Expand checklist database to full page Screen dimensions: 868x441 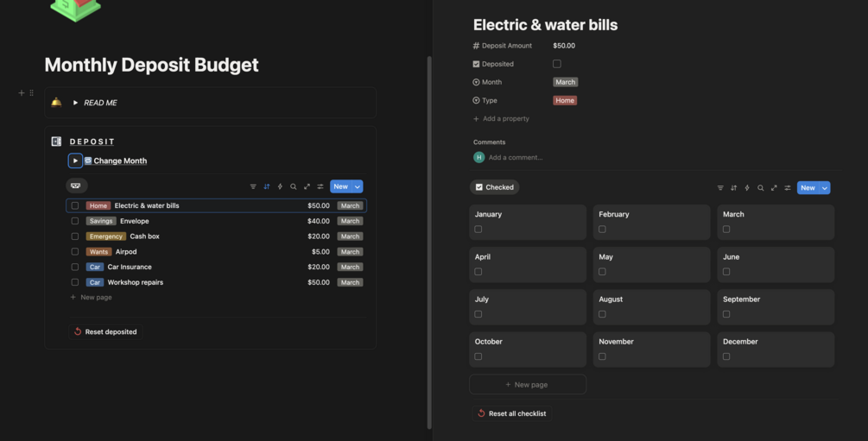pos(774,188)
